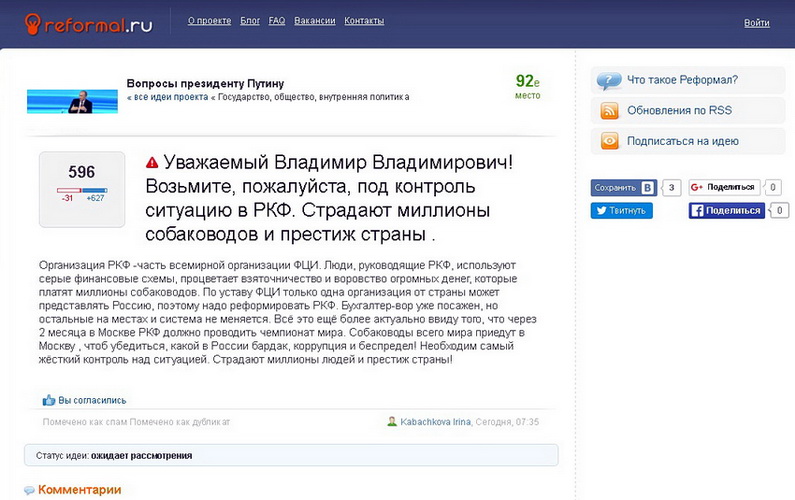Click the user icon beside Kabachkova Irina
Viewport: 795px width, 500px height.
(x=392, y=422)
